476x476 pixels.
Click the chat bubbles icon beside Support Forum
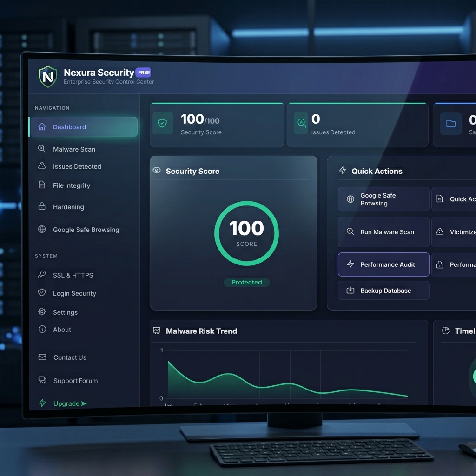[x=42, y=380]
